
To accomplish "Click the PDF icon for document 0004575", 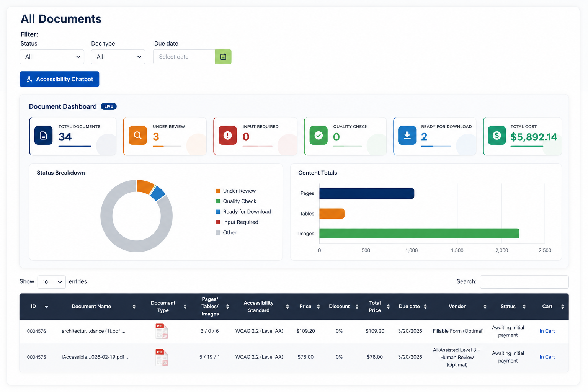I will point(162,357).
